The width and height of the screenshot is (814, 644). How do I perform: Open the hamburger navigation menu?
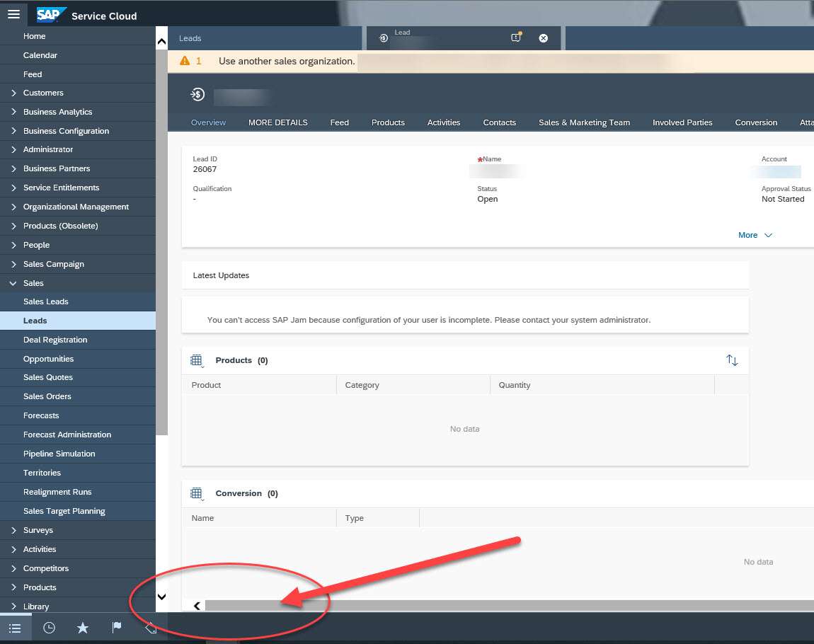(13, 15)
